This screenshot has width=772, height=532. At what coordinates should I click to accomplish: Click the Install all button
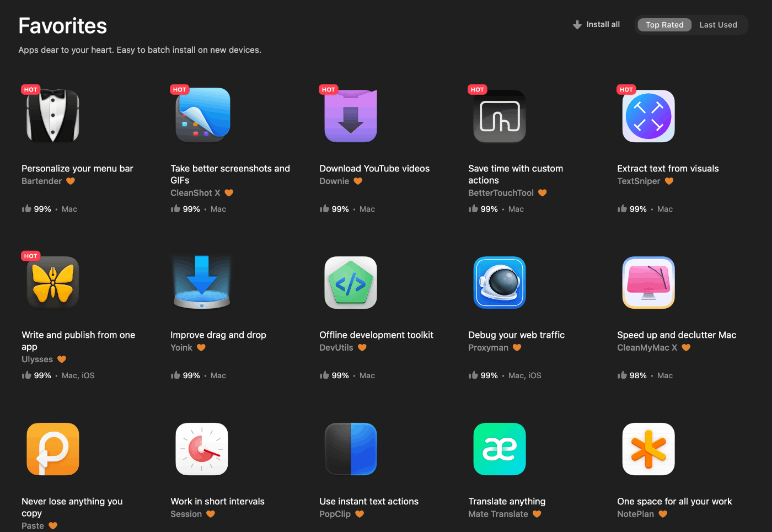pyautogui.click(x=596, y=25)
